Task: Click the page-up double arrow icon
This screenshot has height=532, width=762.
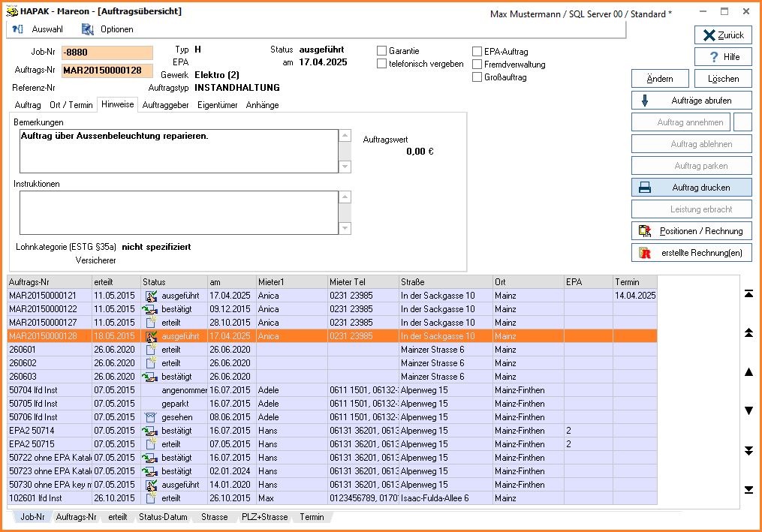Action: (x=748, y=332)
